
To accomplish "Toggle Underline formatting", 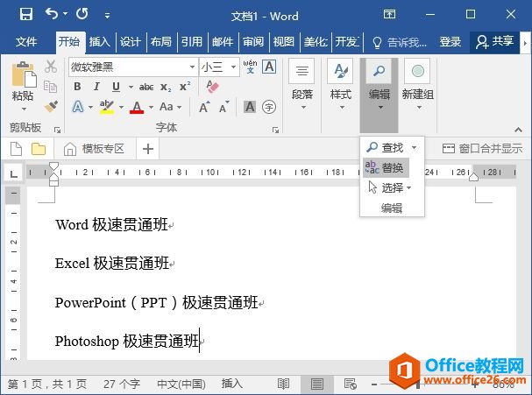I will 116,87.
